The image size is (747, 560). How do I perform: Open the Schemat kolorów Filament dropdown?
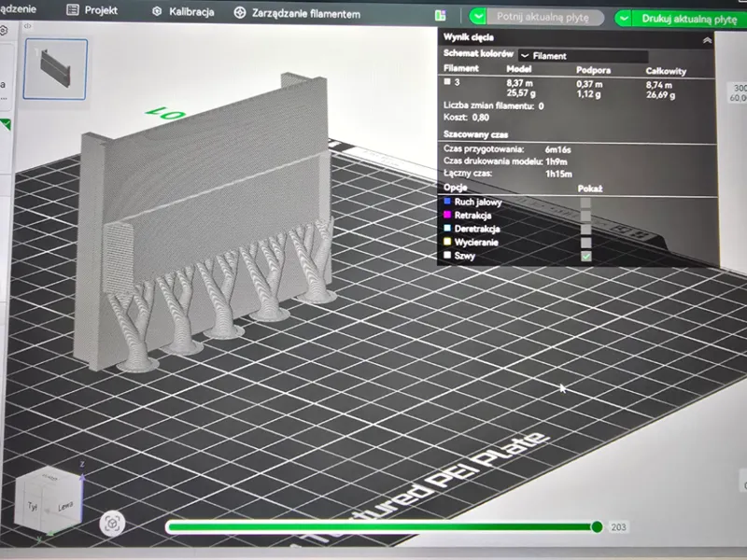tap(583, 56)
